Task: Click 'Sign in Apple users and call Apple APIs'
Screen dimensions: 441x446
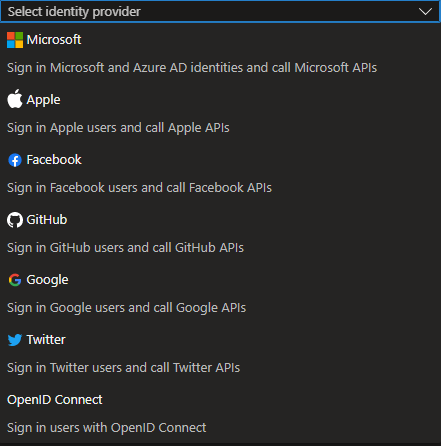Action: (x=118, y=128)
